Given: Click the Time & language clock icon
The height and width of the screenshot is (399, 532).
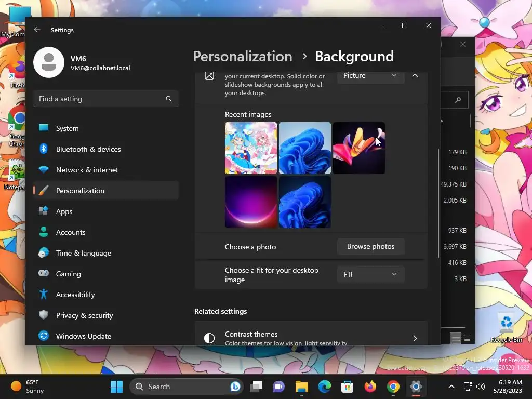Looking at the screenshot, I should pos(44,253).
